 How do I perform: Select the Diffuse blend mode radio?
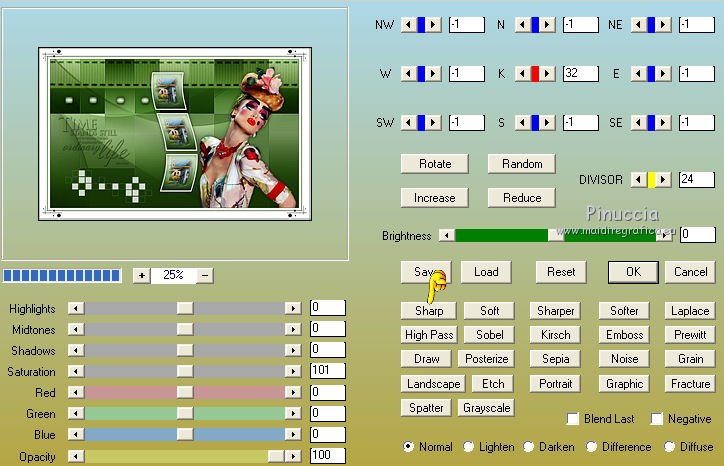pyautogui.click(x=670, y=447)
